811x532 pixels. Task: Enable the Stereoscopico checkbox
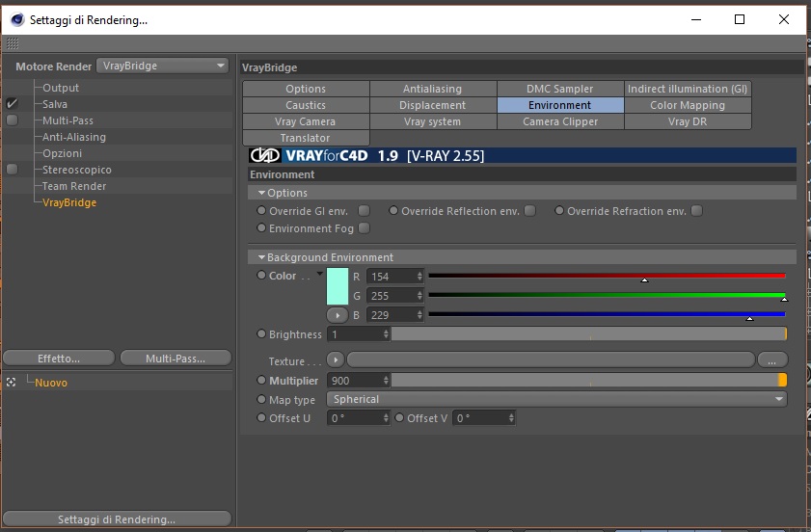click(x=12, y=170)
